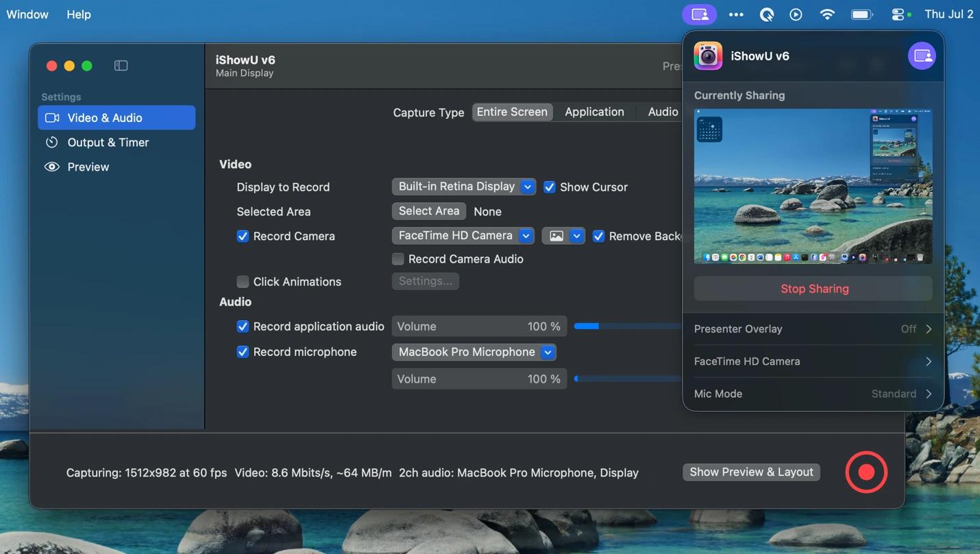
Task: Click the "Capturing: 1512x982 at 60 fps" status text
Action: (147, 472)
